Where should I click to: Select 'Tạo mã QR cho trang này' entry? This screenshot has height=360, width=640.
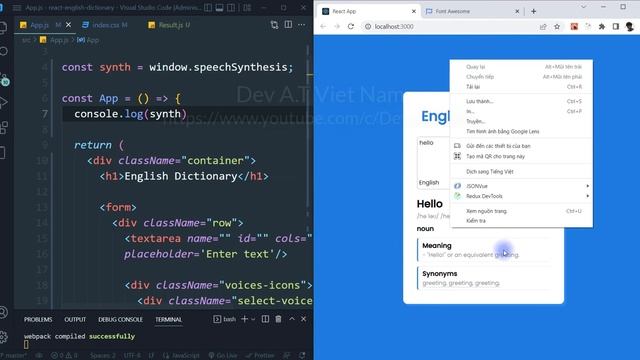(521, 156)
